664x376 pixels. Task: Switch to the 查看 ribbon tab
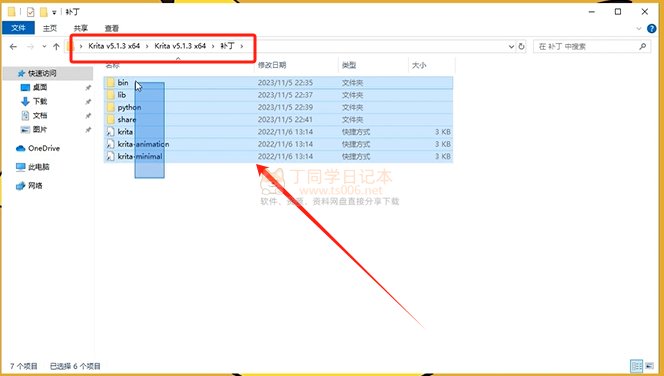pos(112,28)
